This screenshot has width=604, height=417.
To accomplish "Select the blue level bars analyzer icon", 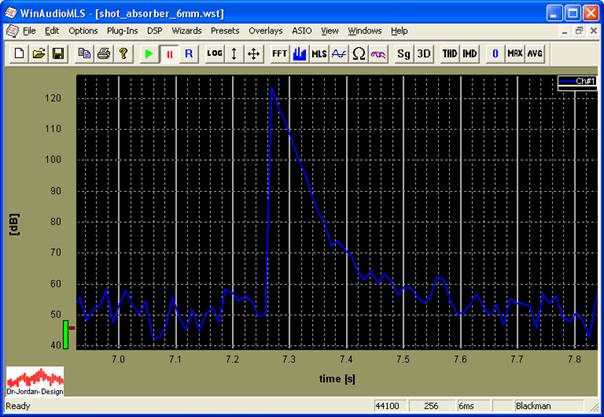I will [x=299, y=54].
